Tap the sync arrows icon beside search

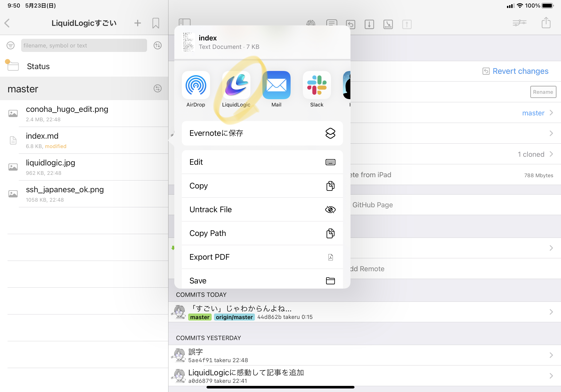click(158, 45)
